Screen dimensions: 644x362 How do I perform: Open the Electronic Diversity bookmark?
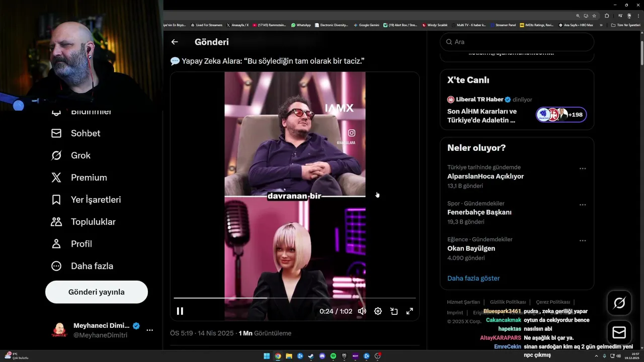tap(332, 25)
